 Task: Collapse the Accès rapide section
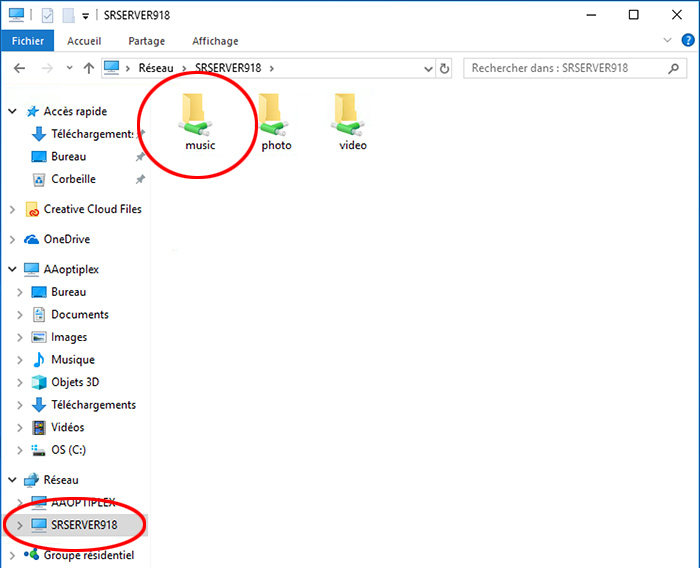[x=12, y=111]
